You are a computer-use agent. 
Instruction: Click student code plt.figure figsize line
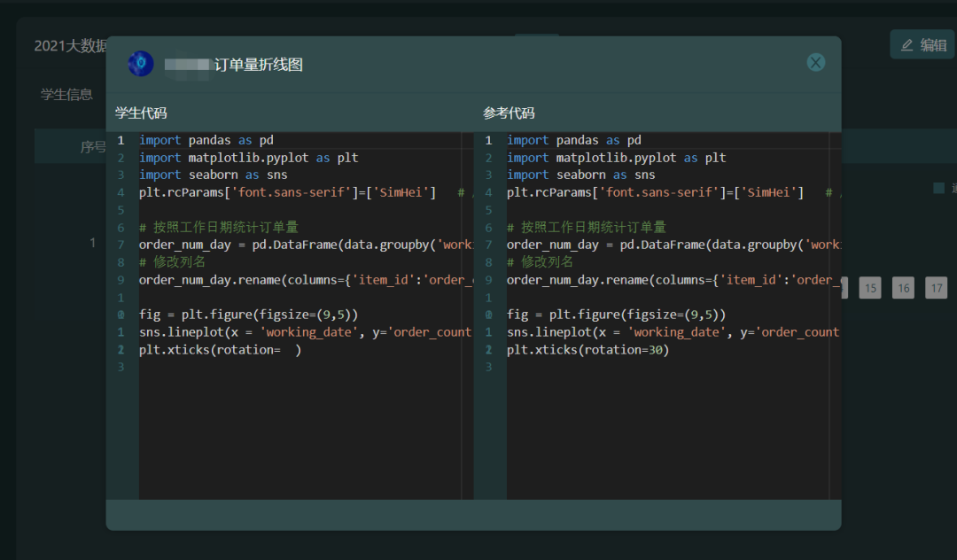coord(248,315)
